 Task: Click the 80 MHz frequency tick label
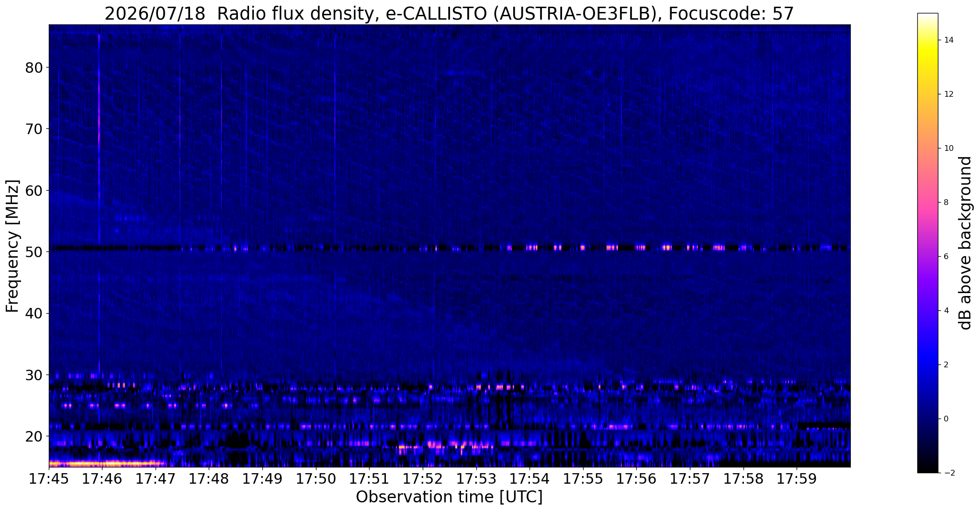(x=34, y=68)
